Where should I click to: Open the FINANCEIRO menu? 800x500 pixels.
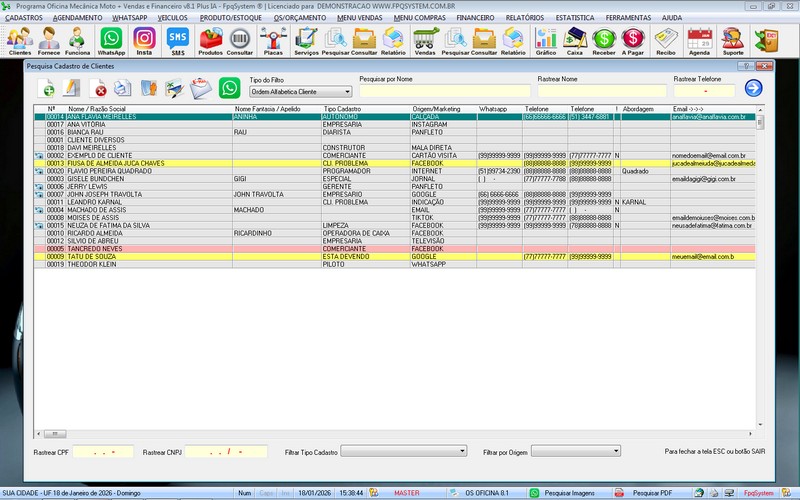tap(475, 18)
